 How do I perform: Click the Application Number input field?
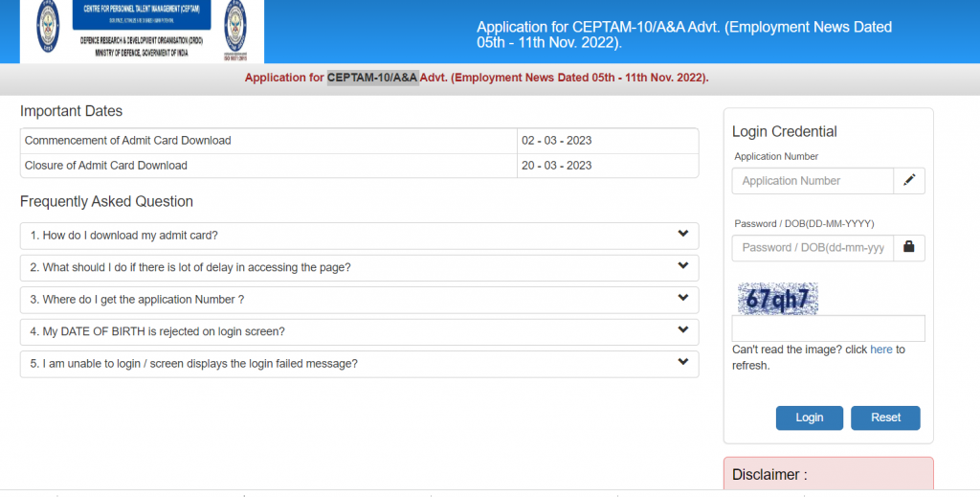coord(813,181)
